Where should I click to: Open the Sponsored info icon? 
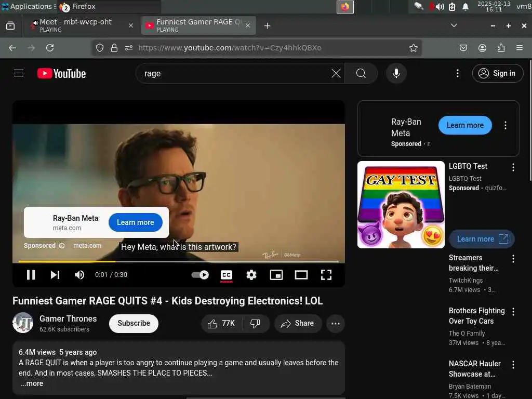click(62, 246)
